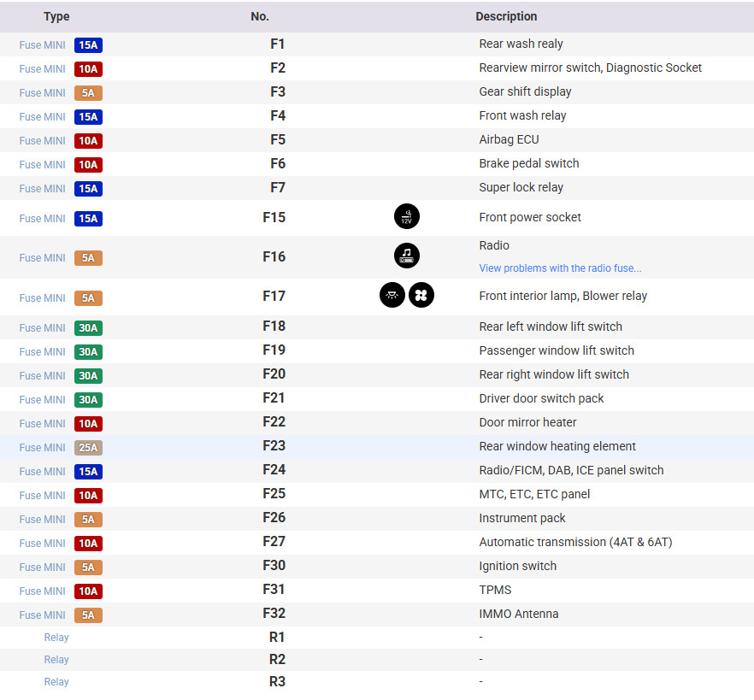The height and width of the screenshot is (700, 754).
Task: Click 'MTC, ETC, ETC panel' description
Action: [x=534, y=494]
